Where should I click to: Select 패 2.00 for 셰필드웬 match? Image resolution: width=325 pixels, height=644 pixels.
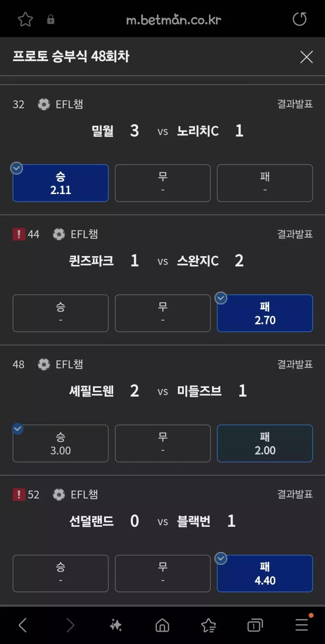point(265,443)
